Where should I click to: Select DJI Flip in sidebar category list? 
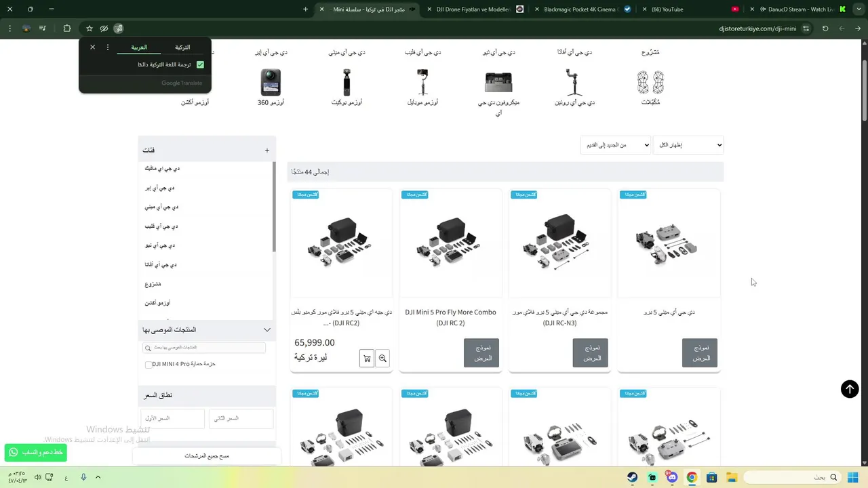pyautogui.click(x=161, y=226)
